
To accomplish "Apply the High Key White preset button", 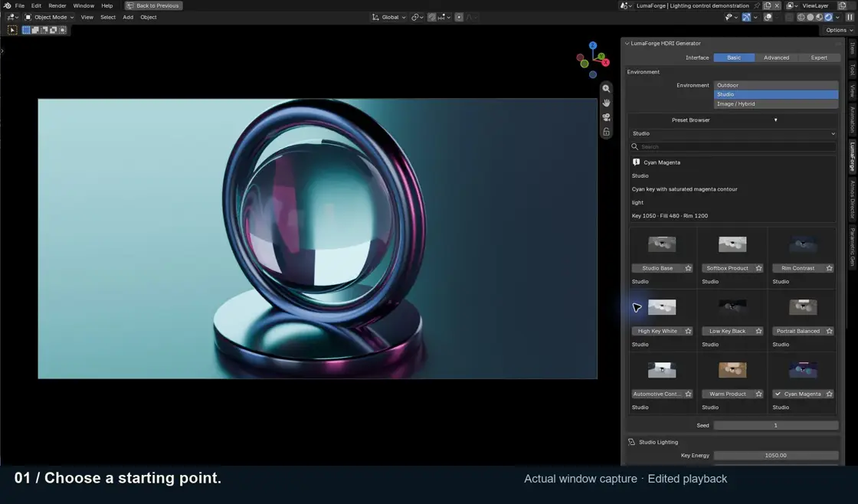I will pyautogui.click(x=657, y=331).
